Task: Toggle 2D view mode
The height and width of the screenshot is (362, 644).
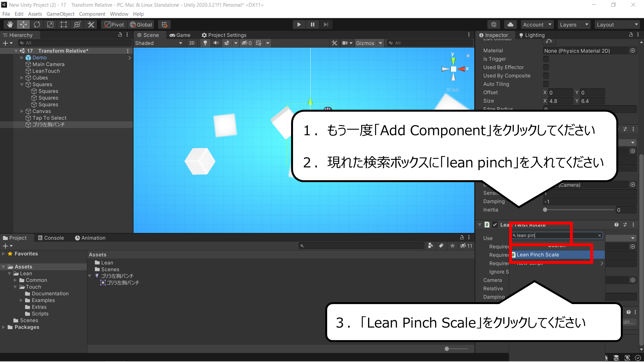Action: point(192,43)
